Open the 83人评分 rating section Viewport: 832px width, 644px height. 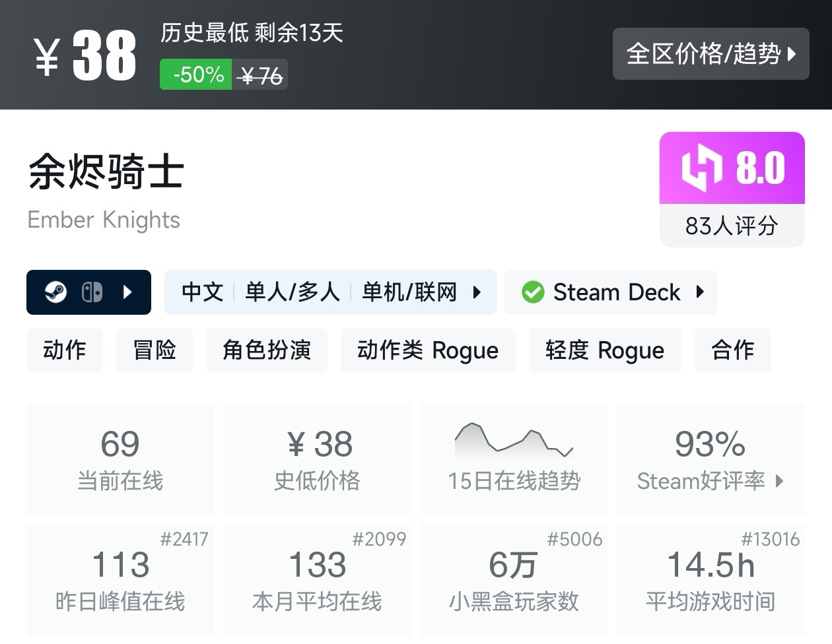(x=732, y=226)
